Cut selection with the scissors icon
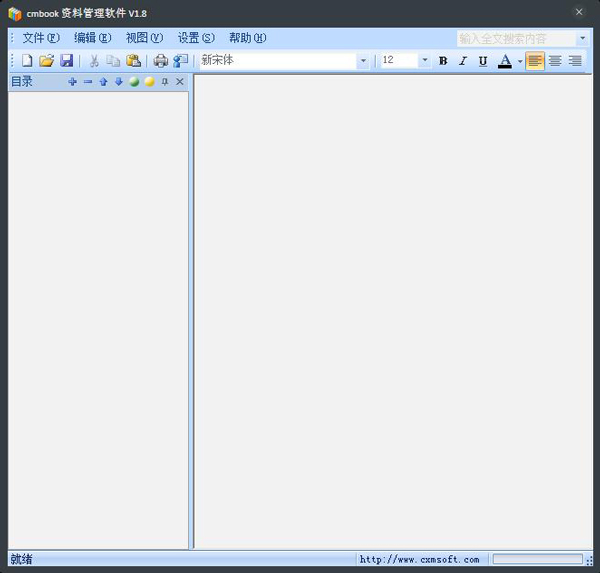This screenshot has width=600, height=573. 94,60
